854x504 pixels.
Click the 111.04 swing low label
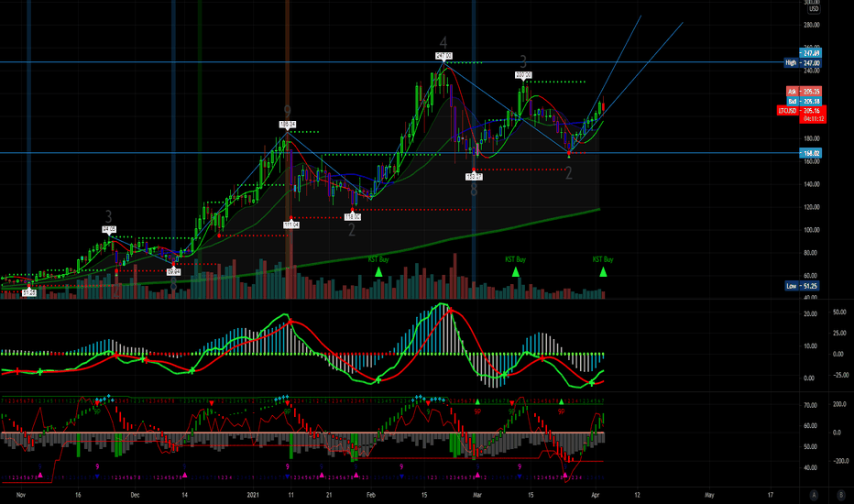pos(290,225)
